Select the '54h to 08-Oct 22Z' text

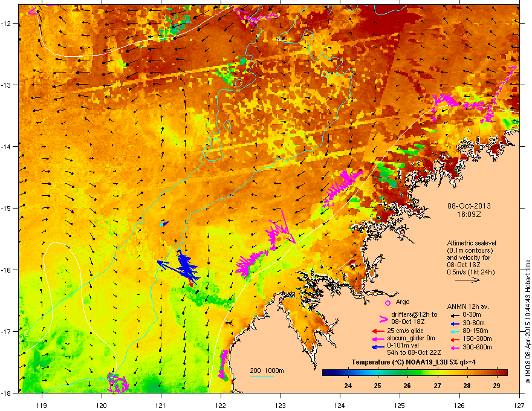point(414,352)
